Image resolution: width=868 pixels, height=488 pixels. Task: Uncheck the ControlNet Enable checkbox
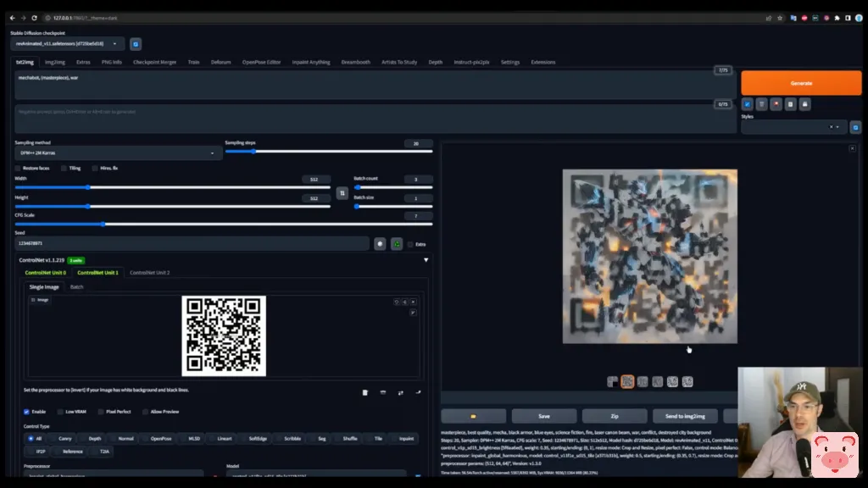26,411
